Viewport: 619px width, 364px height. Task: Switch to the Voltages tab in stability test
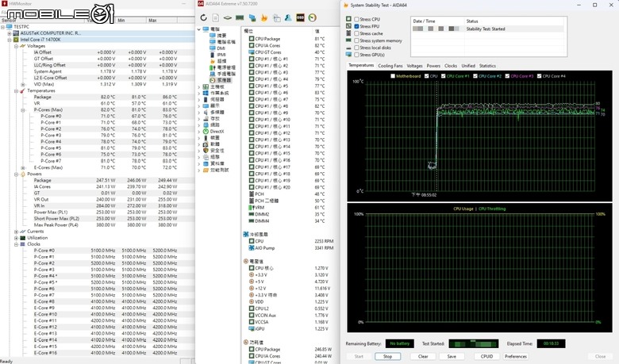[414, 66]
